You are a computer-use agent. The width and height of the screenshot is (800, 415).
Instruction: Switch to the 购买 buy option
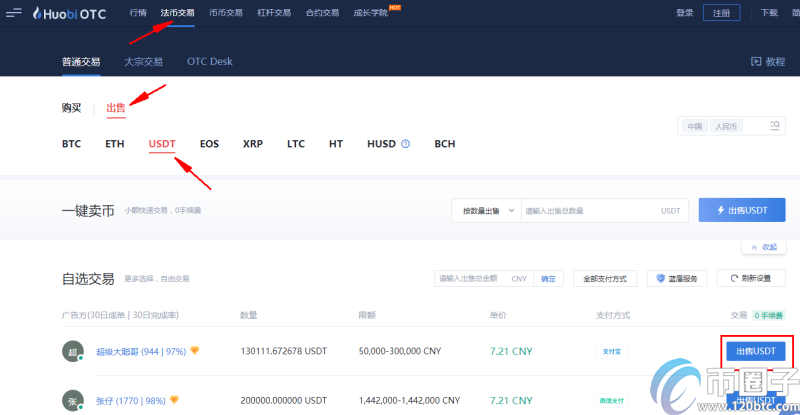(x=71, y=108)
